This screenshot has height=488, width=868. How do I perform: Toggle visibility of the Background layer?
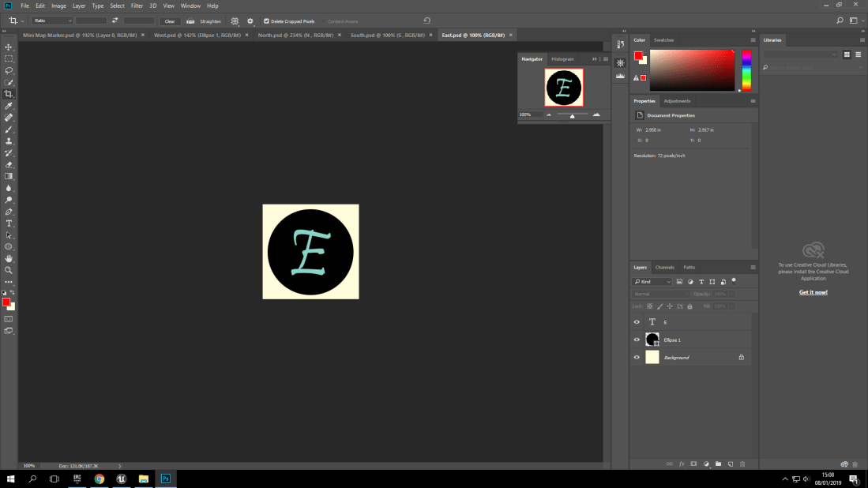(x=637, y=357)
